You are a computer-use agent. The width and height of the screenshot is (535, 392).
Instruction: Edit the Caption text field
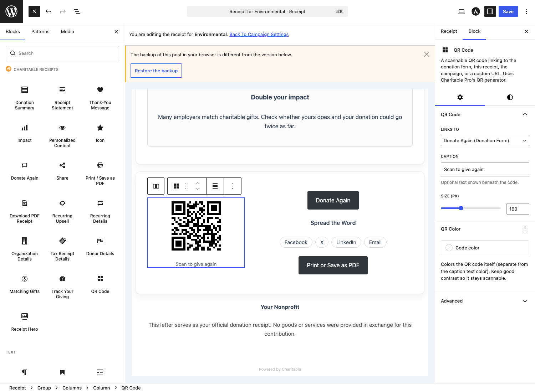pyautogui.click(x=485, y=169)
